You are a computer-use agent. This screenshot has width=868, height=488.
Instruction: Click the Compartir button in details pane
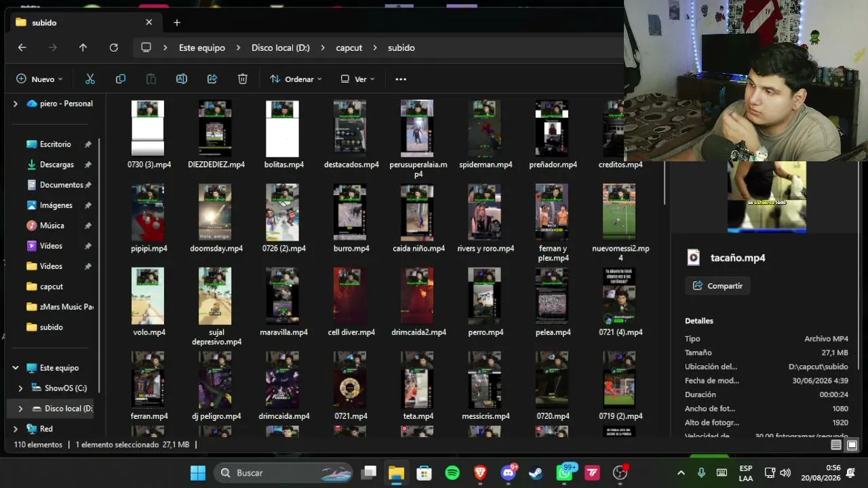(718, 286)
